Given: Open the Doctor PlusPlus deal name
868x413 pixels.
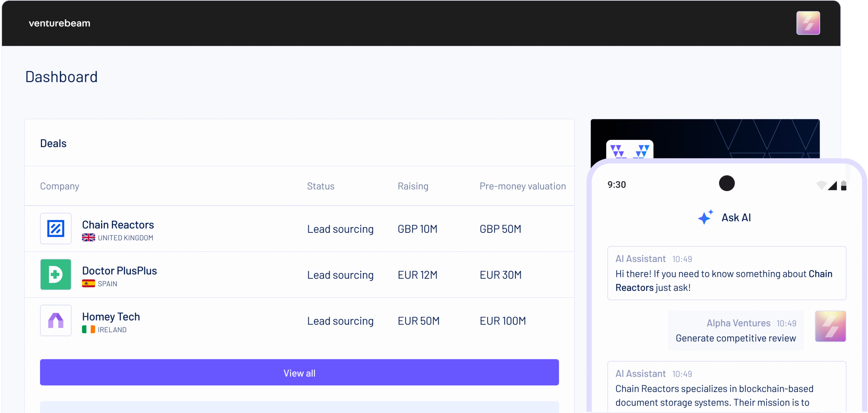Looking at the screenshot, I should pos(119,271).
